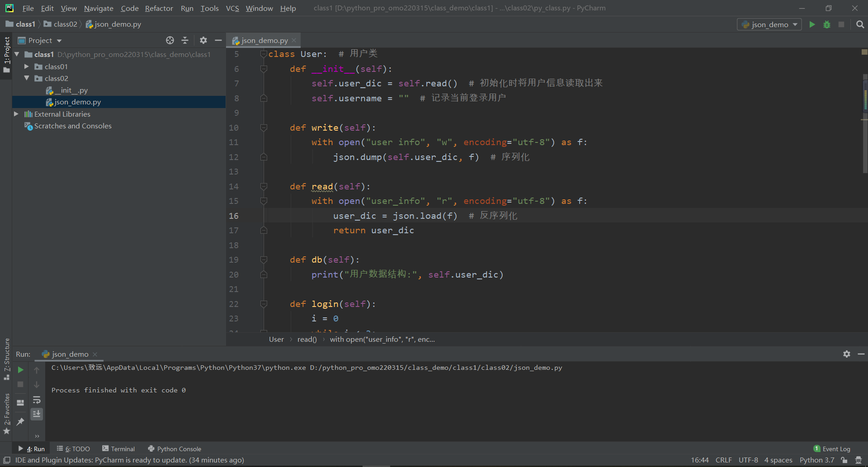
Task: Open the Project panel settings gear
Action: (203, 40)
